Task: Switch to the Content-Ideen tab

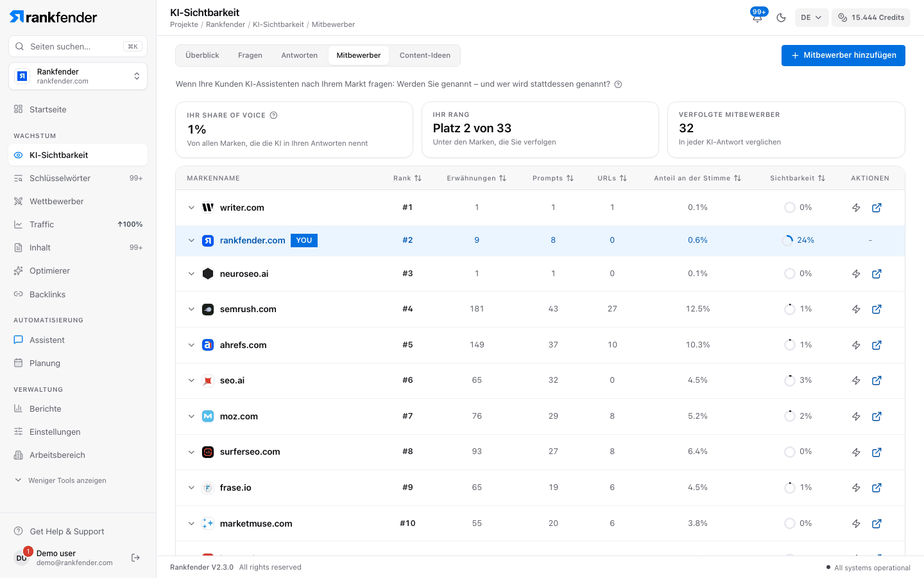Action: coord(425,55)
